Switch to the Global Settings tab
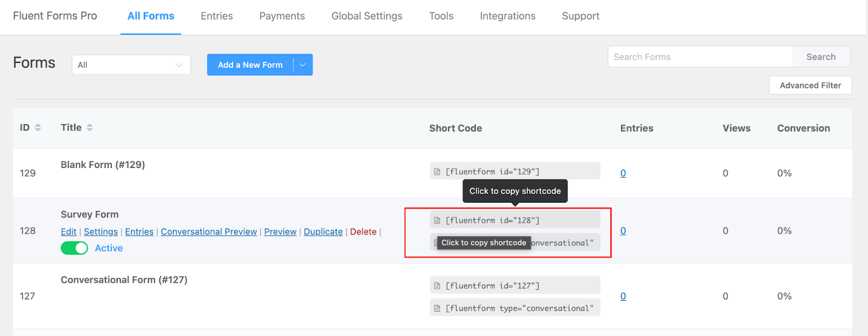Viewport: 868px width, 336px height. coord(367,16)
